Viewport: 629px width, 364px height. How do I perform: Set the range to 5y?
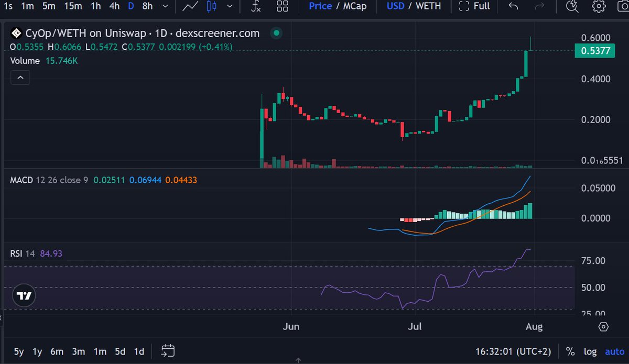[19, 351]
